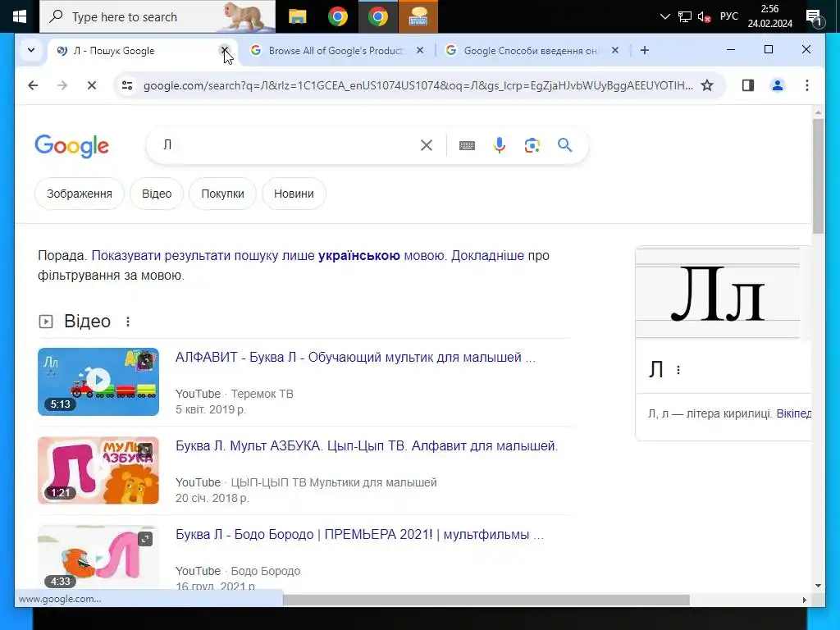840x630 pixels.
Task: Switch to the active Chrome taskbar window
Action: tap(377, 16)
